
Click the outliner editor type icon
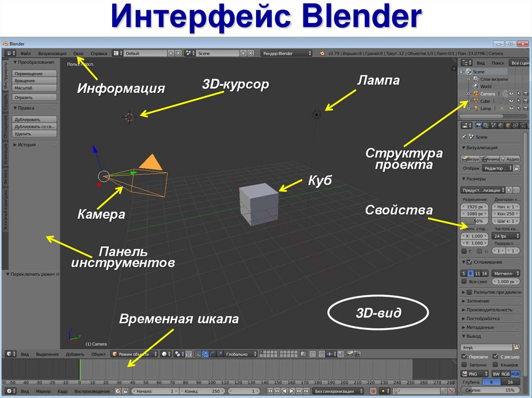point(467,63)
